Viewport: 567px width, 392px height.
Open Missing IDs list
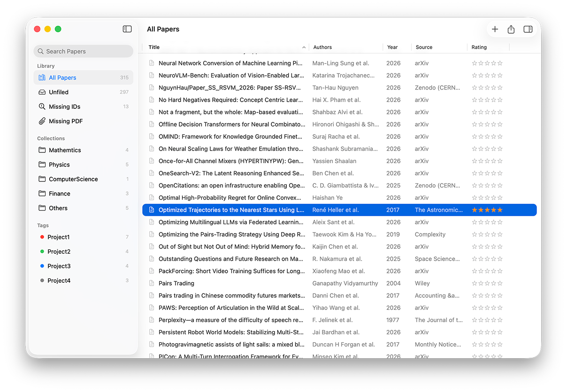point(84,107)
